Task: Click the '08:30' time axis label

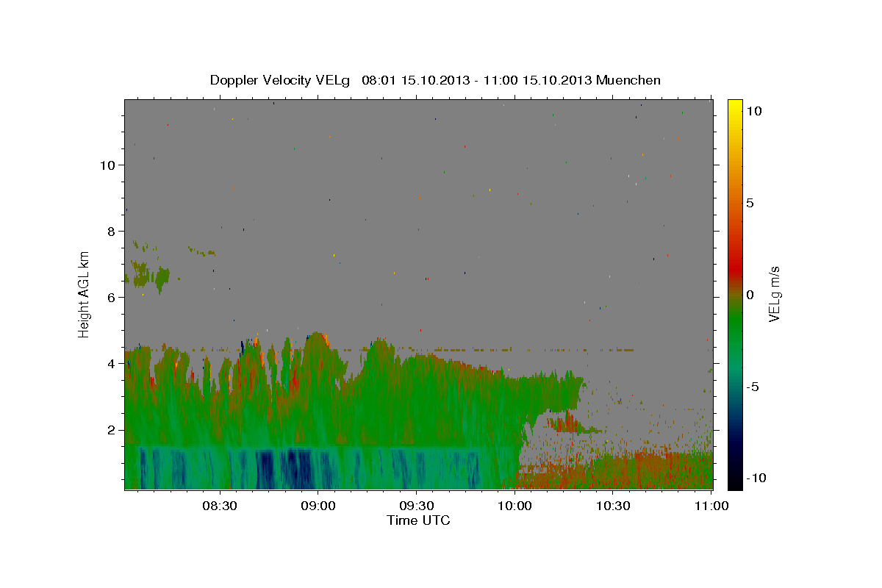Action: [220, 506]
